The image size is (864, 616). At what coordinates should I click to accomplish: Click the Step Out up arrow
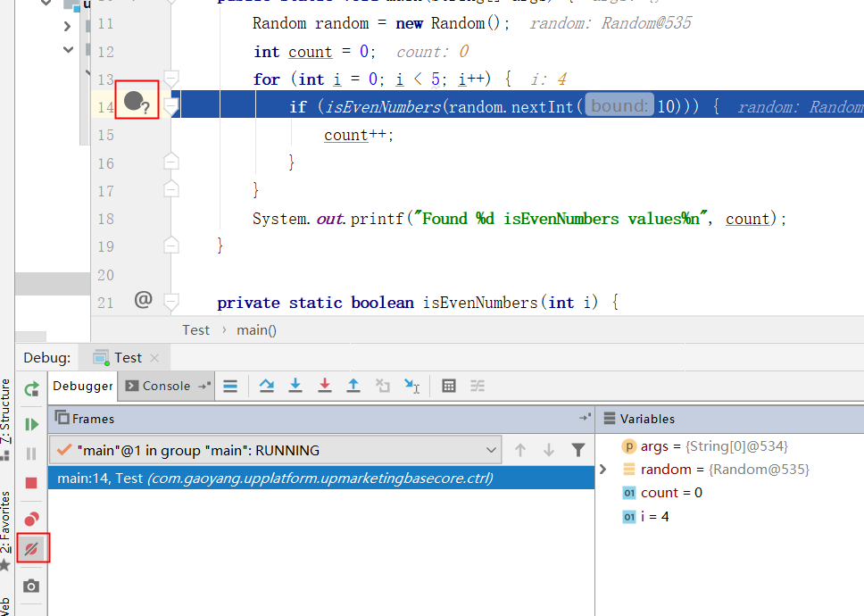click(353, 386)
